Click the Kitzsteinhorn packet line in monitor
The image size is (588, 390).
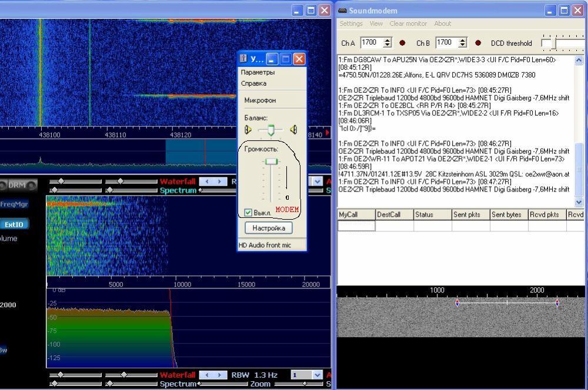click(454, 174)
